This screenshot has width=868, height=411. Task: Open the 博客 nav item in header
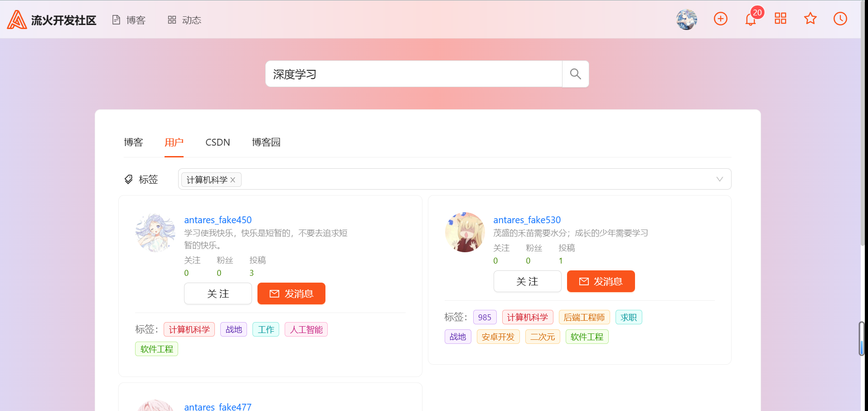(129, 20)
